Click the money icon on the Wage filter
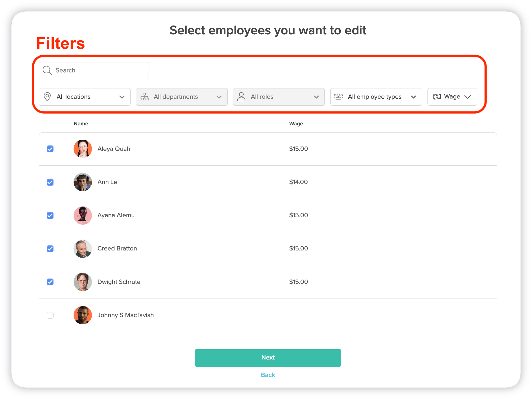 click(x=436, y=97)
